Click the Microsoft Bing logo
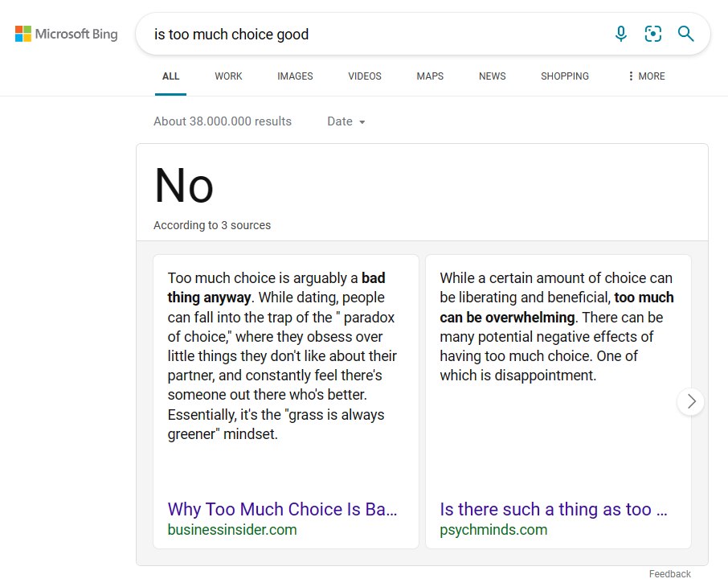 [67, 34]
